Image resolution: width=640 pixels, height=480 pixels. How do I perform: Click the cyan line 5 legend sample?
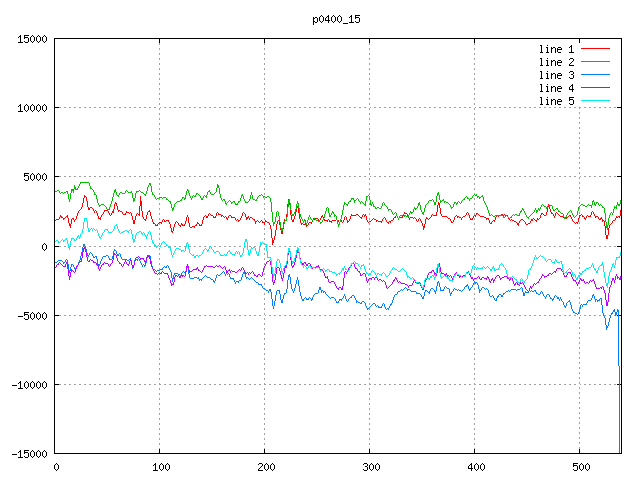[x=595, y=101]
